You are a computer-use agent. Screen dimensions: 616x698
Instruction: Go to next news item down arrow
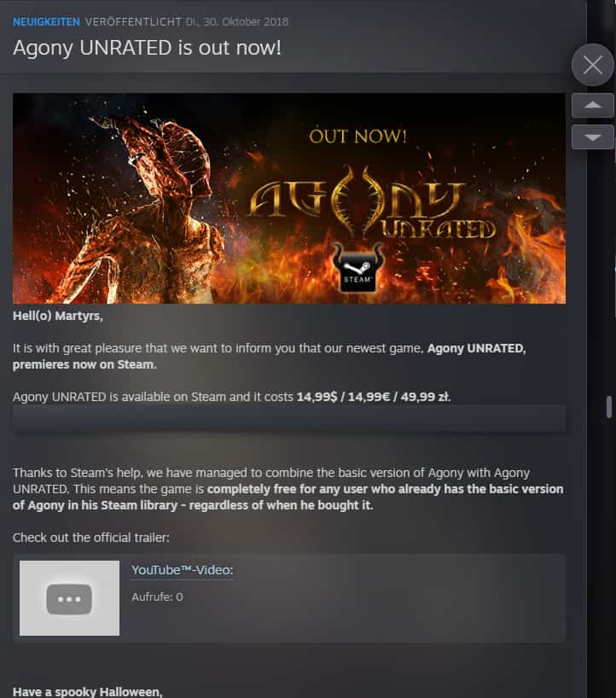[x=592, y=137]
